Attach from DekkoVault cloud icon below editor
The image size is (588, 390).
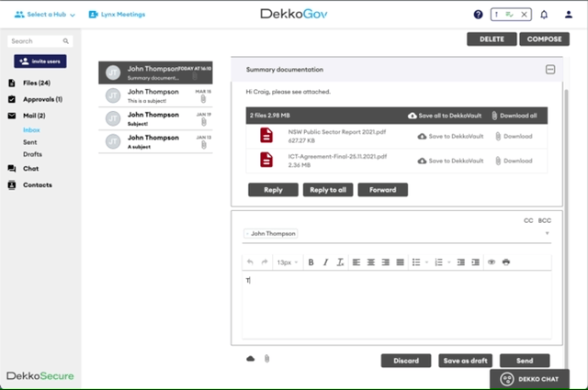coord(251,359)
